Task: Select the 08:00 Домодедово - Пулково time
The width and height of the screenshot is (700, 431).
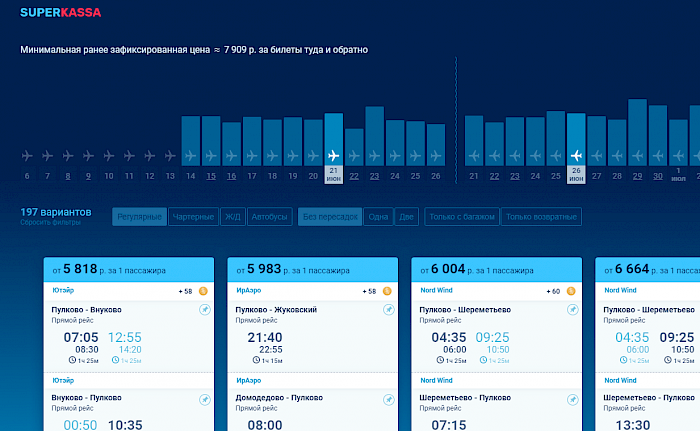Action: pos(265,425)
